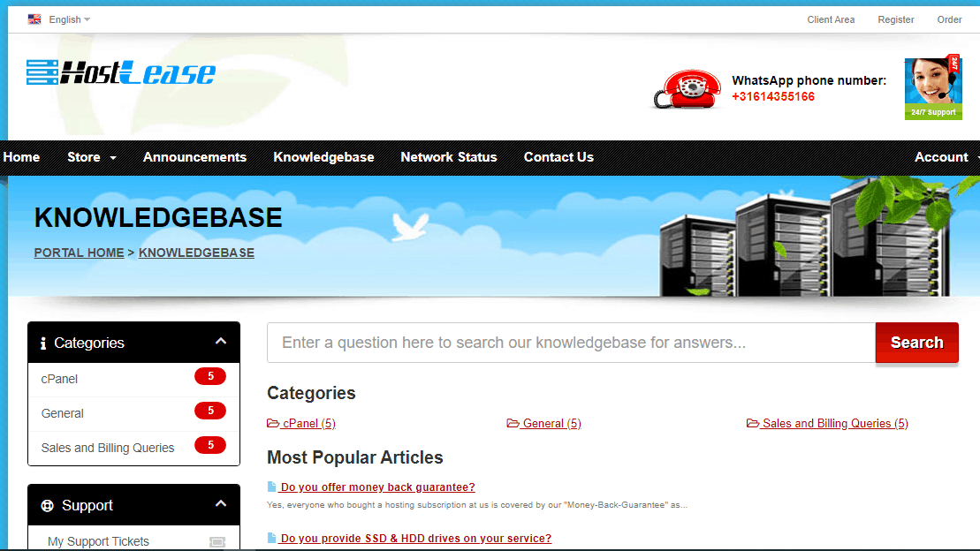
Task: Click the cPanel folder icon
Action: point(273,423)
